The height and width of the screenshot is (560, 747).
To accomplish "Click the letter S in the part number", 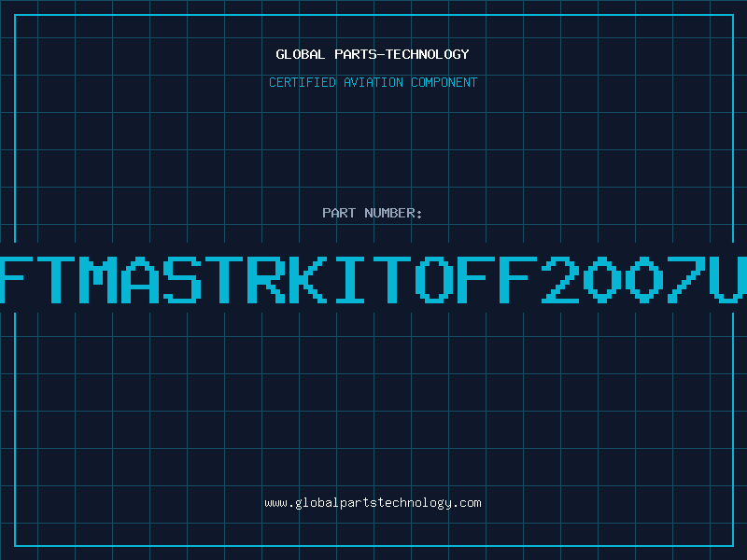I will coord(181,279).
